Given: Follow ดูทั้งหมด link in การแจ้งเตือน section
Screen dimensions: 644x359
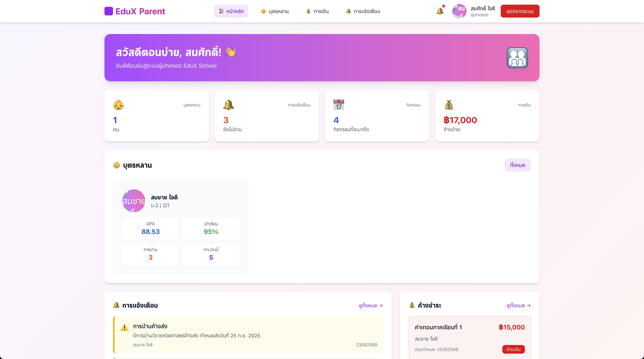Looking at the screenshot, I should tap(370, 305).
